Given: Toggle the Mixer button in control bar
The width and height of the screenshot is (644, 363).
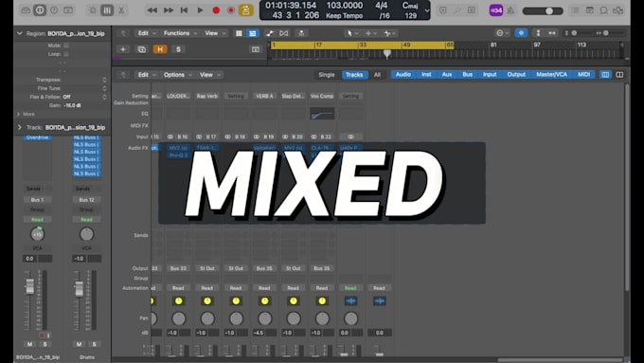Looking at the screenshot, I should tap(107, 10).
